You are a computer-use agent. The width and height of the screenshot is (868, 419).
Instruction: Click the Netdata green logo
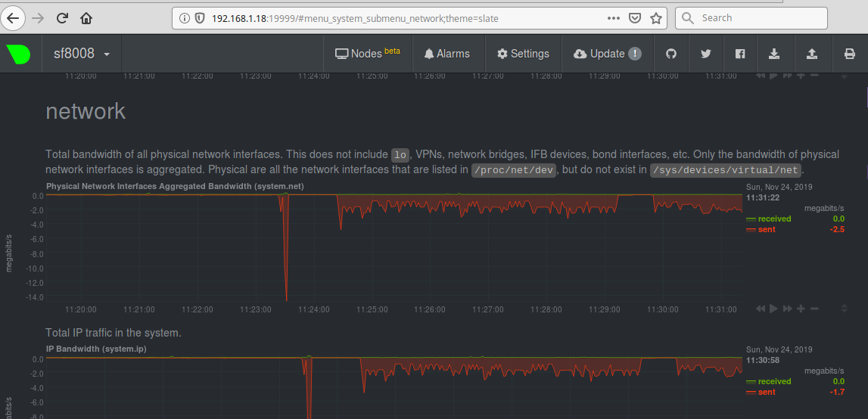19,54
